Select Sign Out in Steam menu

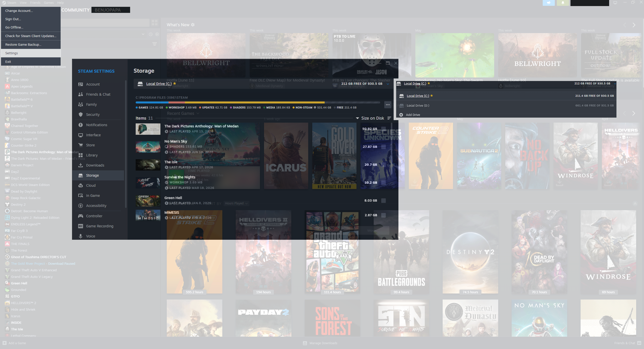[31, 19]
